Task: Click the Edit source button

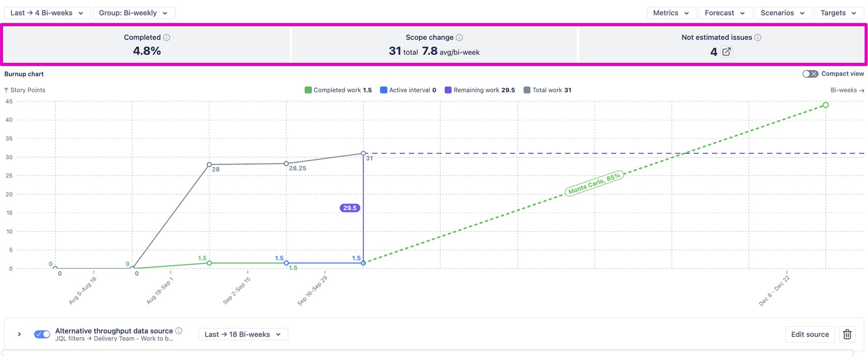Action: pos(810,334)
